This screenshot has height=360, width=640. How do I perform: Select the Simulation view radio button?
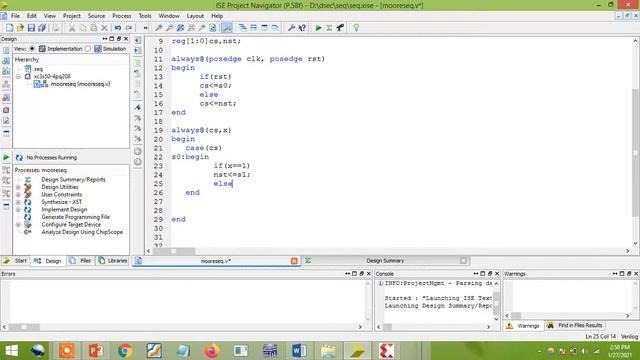(x=88, y=49)
